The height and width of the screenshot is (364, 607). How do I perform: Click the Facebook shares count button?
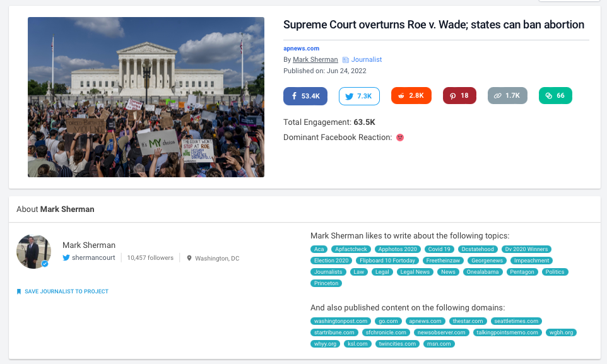tap(305, 96)
